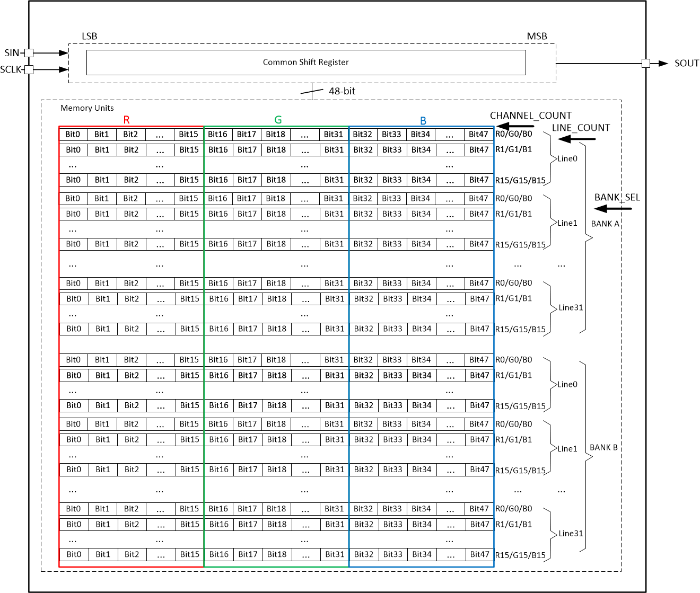Click Bit47 in the bottommost memory row
This screenshot has width=700, height=593.
479,554
